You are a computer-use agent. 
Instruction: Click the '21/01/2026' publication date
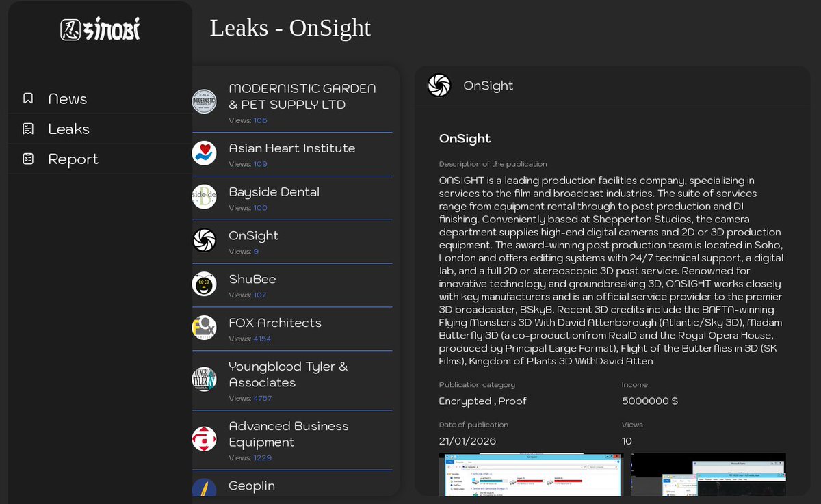pos(467,441)
